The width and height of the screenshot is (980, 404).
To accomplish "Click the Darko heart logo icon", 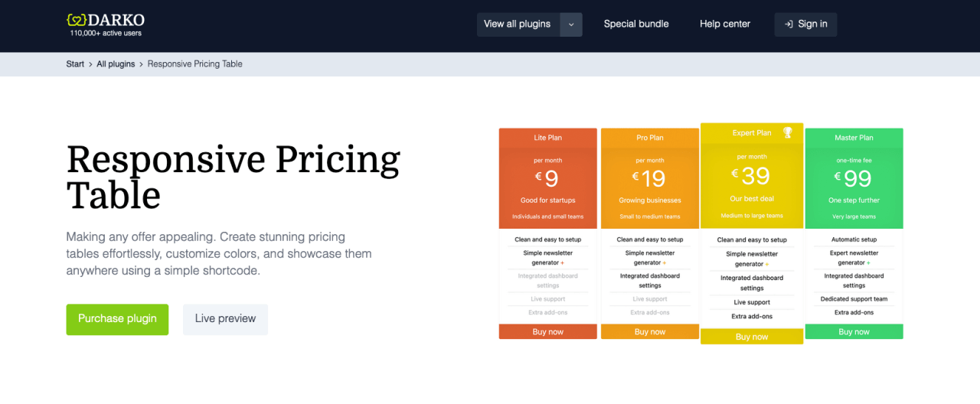I will coord(76,20).
